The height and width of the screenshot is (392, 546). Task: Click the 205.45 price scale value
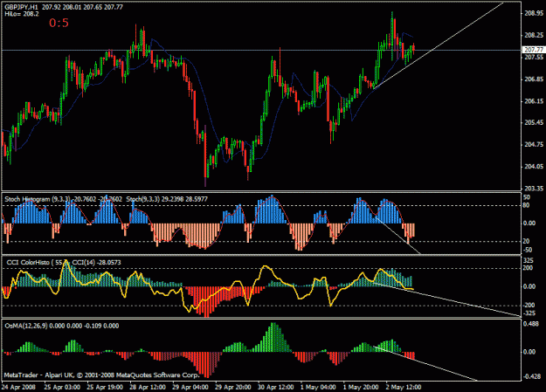534,122
